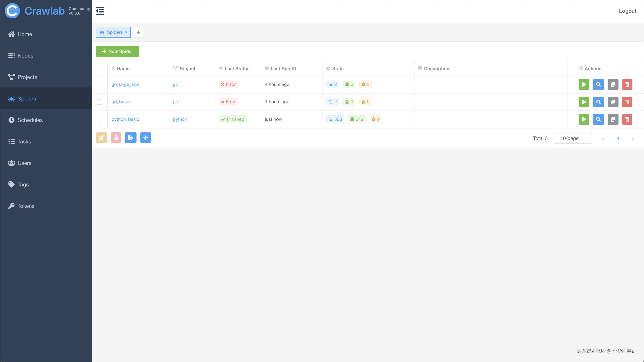The image size is (644, 362).
Task: Click the blue customize columns button
Action: tap(146, 138)
